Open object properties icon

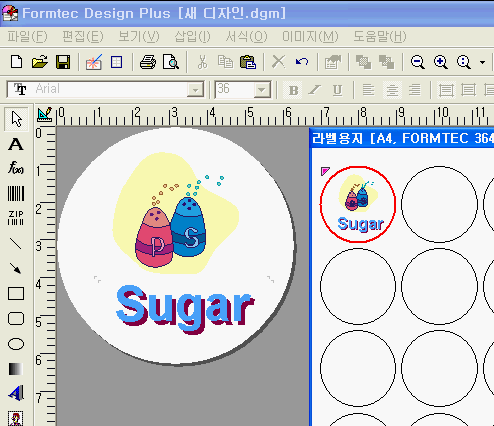[x=332, y=62]
